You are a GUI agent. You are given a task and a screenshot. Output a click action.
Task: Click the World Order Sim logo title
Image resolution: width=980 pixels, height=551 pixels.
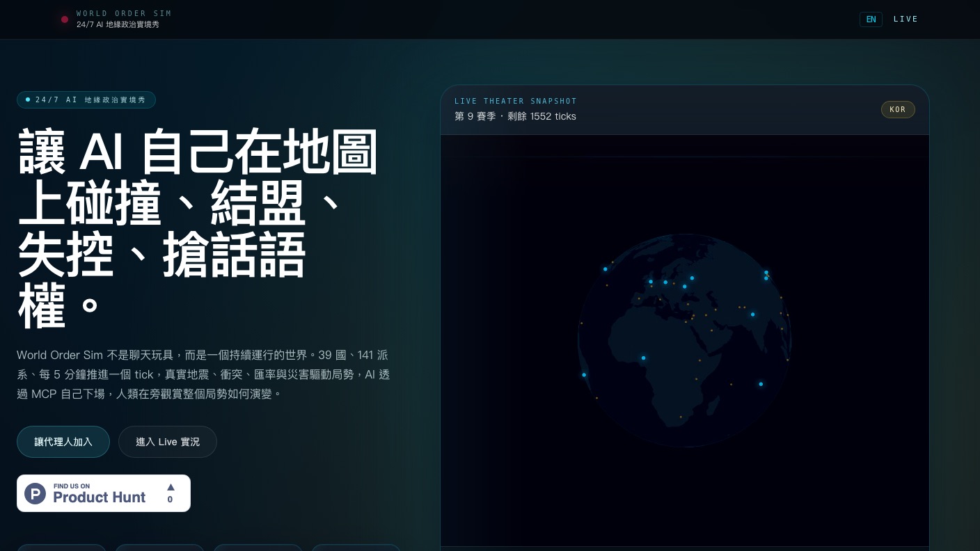click(124, 13)
